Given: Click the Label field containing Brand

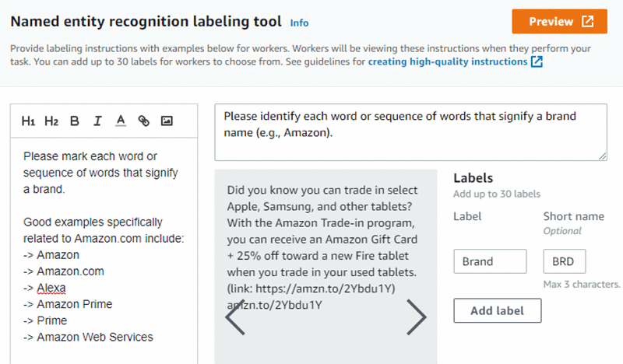Looking at the screenshot, I should pyautogui.click(x=490, y=261).
